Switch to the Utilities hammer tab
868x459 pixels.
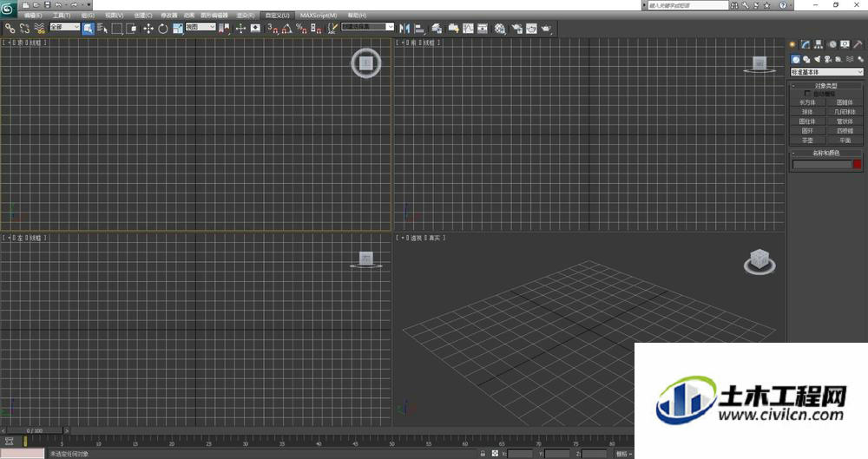point(858,44)
